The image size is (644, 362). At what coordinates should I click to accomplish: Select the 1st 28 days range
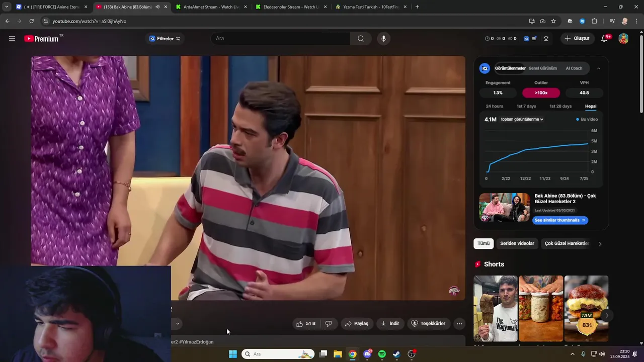coord(560,106)
